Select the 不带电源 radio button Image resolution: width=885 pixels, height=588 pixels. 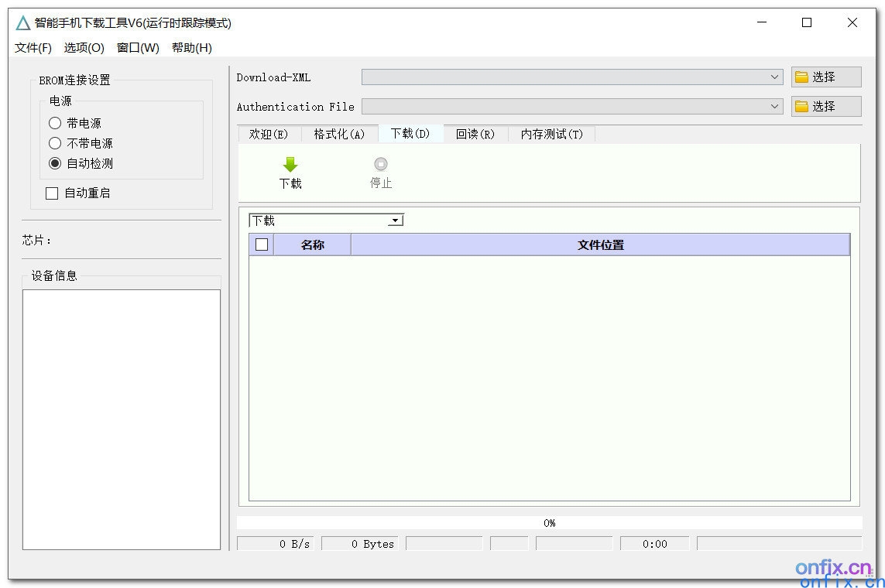click(54, 143)
